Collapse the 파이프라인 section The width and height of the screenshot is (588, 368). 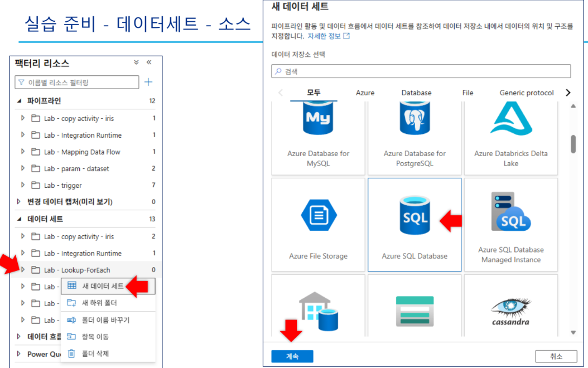click(x=19, y=101)
